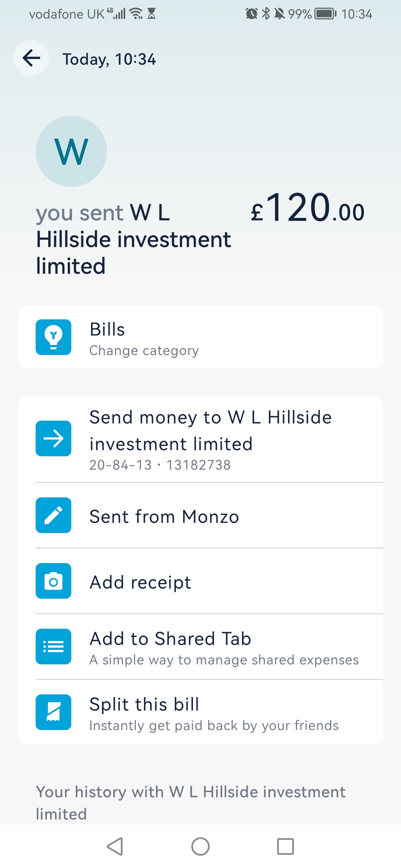Edit the 'Sent from Monzo' note

click(164, 517)
